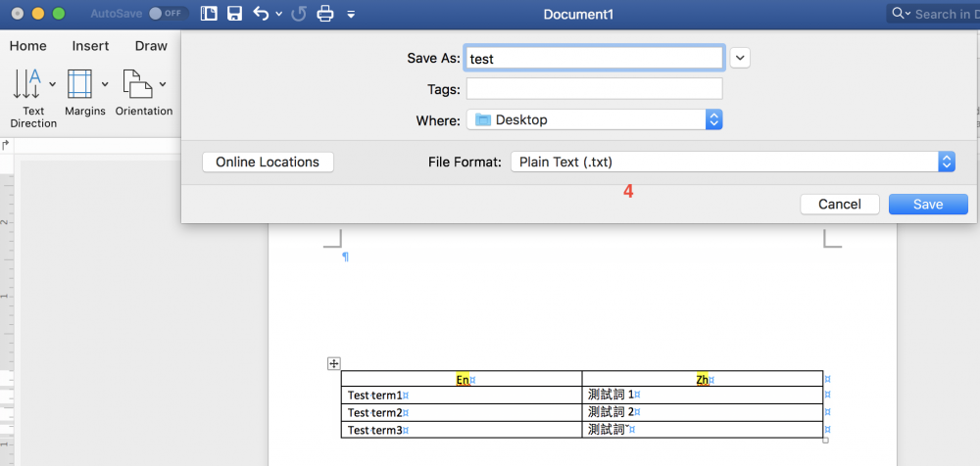Click the table move handle icon
The width and height of the screenshot is (980, 466).
333,363
